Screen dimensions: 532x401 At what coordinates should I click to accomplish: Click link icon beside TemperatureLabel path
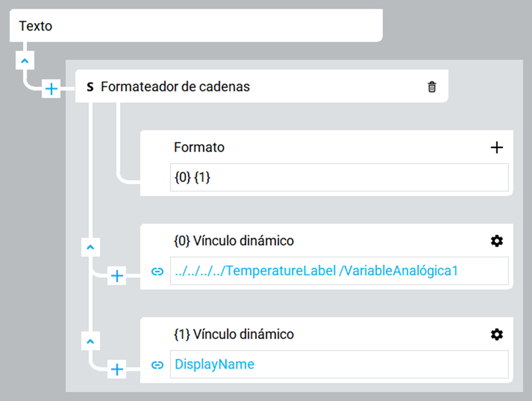pos(157,271)
